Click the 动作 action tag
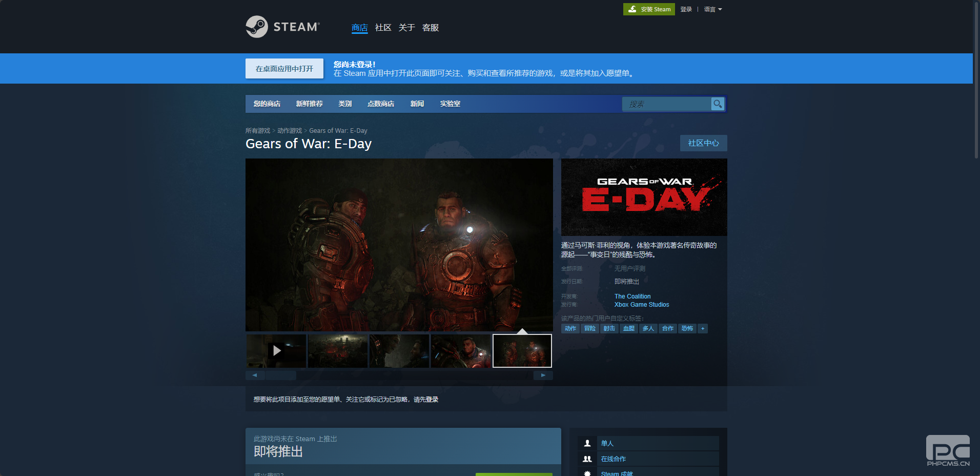 (570, 328)
